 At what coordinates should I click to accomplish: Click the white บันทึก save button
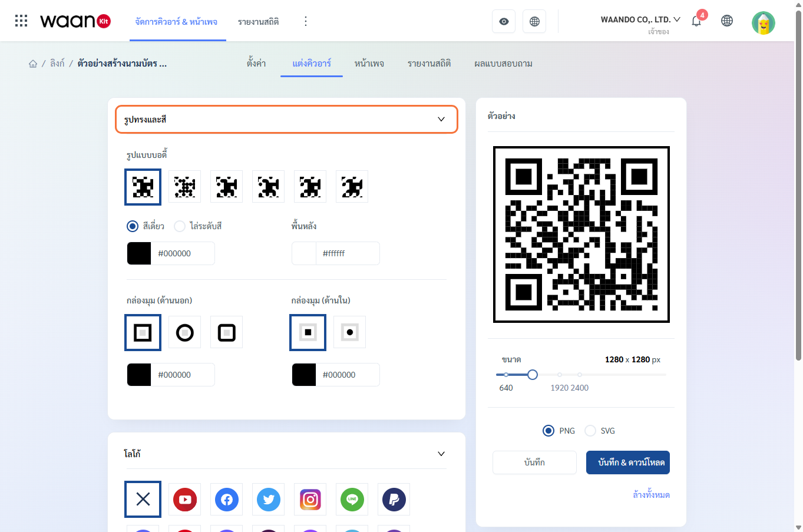[534, 462]
